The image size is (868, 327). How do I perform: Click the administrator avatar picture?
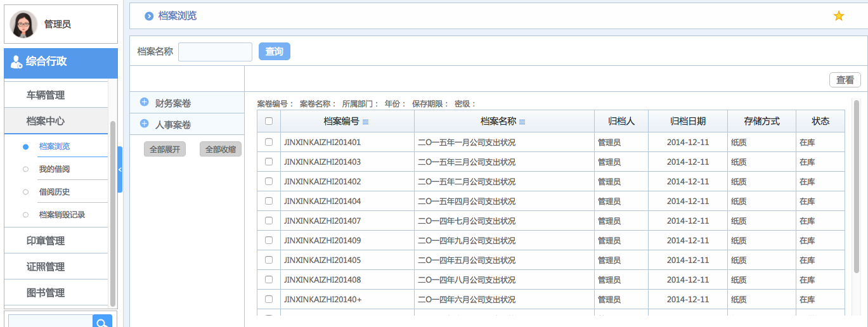point(24,24)
